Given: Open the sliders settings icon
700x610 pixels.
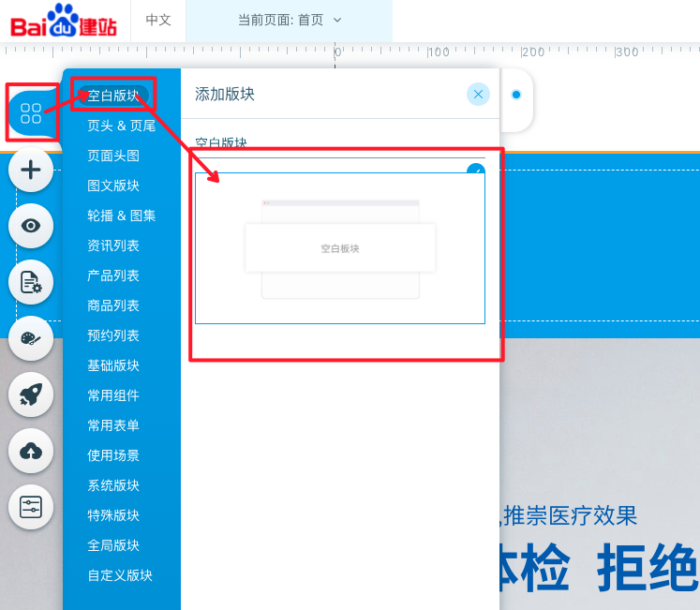Looking at the screenshot, I should coord(31,507).
